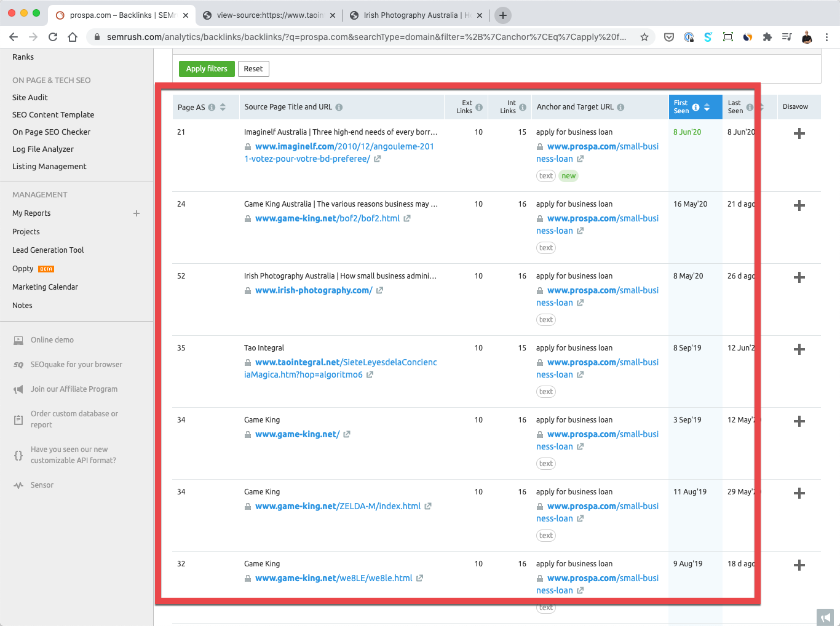Screen dimensions: 840x626
Task: Disavow the imaginelf.com backlink with plus icon
Action: point(799,133)
